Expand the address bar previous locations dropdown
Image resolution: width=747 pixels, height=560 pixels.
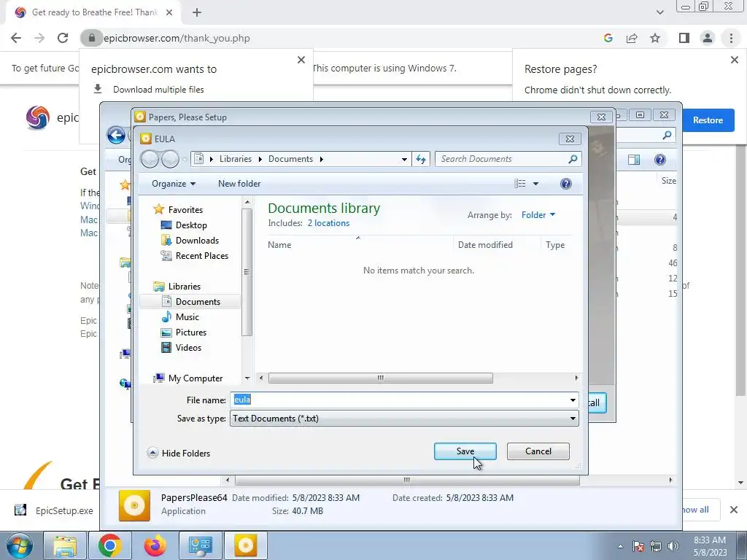404,159
